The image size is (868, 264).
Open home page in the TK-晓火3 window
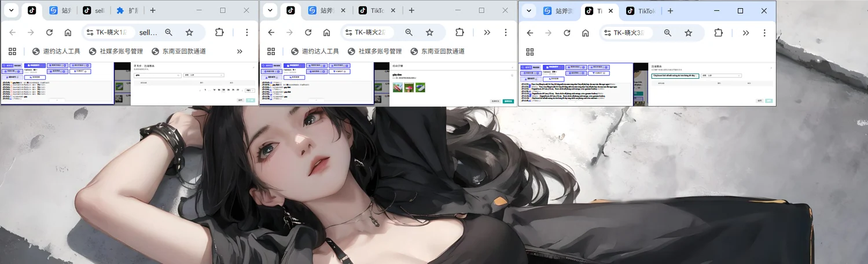point(585,32)
